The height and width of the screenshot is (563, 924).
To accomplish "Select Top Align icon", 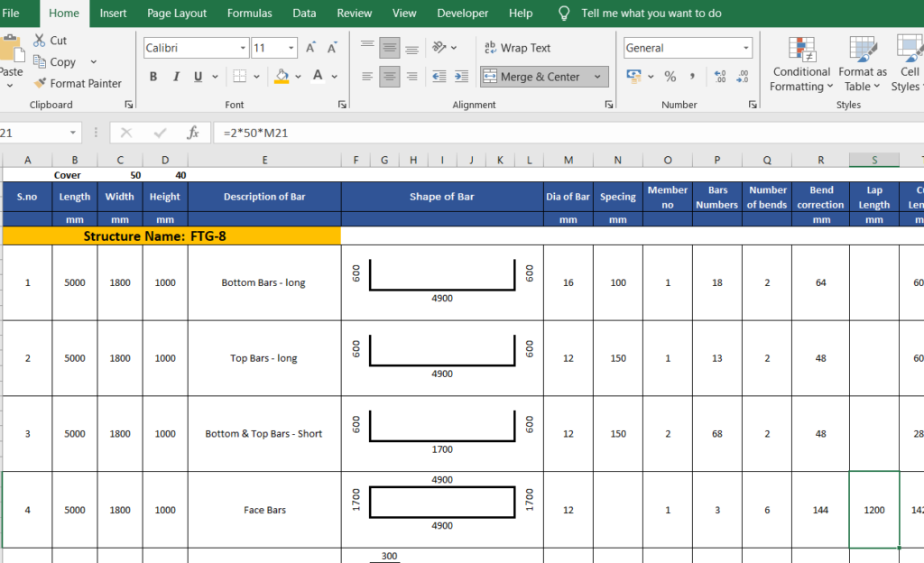I will point(367,47).
